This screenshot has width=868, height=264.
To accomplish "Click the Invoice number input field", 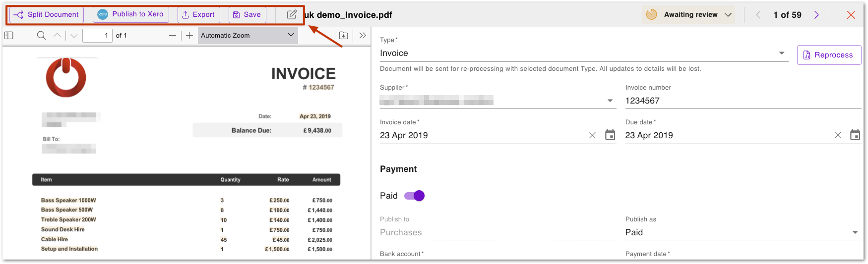I will point(743,101).
